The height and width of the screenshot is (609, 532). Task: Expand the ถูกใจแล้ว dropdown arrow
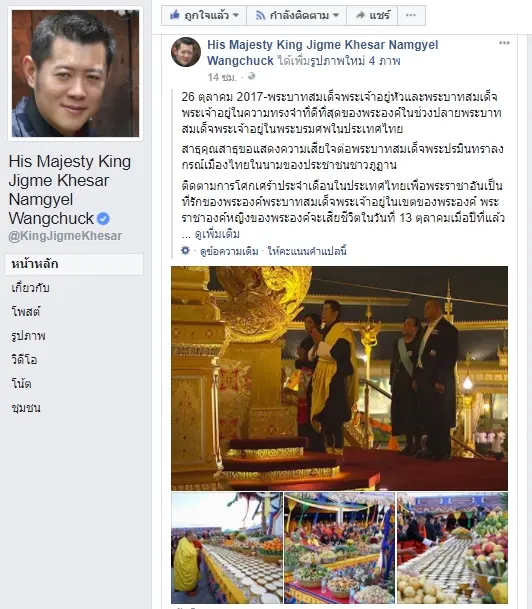(236, 16)
